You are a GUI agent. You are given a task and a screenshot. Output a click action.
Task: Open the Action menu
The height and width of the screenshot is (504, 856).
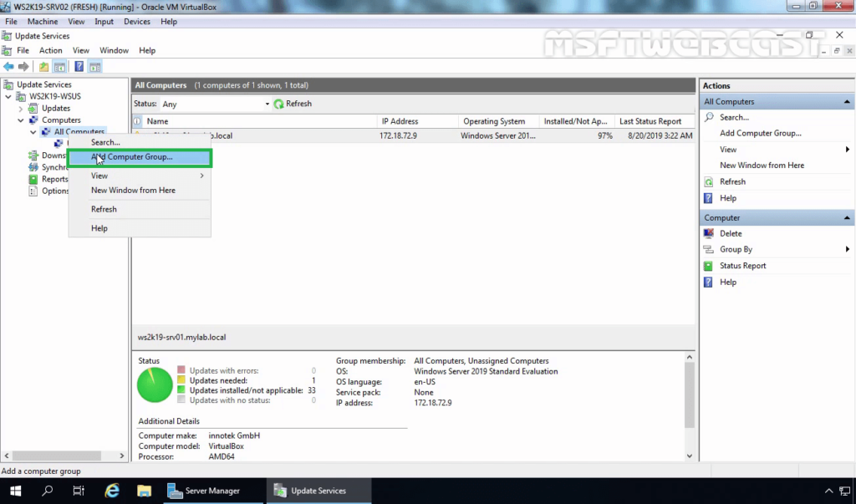(50, 50)
